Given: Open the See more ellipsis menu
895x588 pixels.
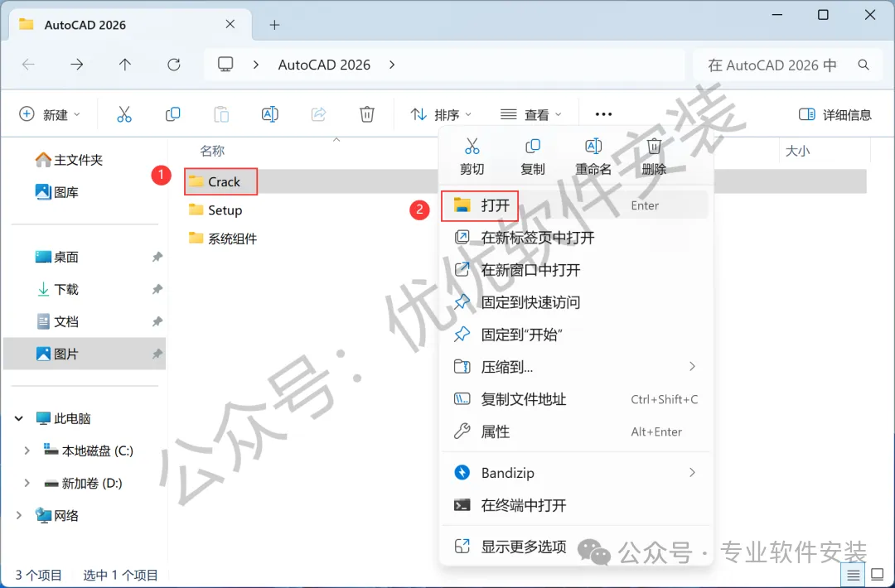Looking at the screenshot, I should tap(603, 114).
